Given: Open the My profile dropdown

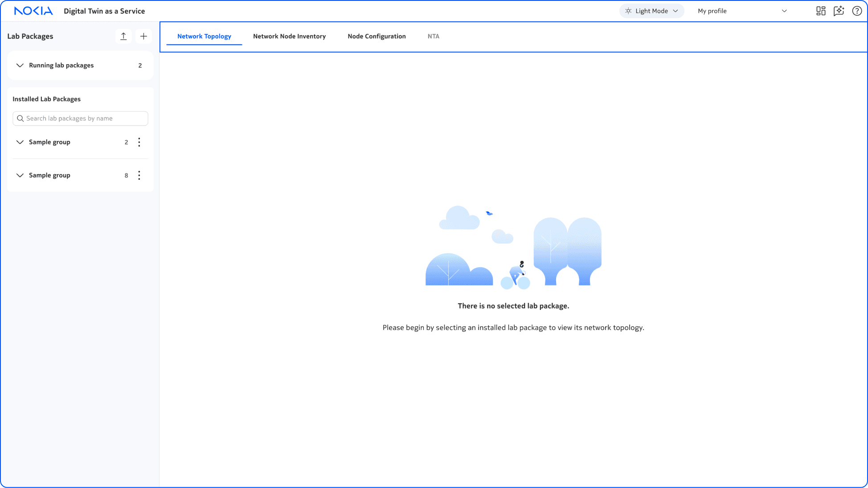Looking at the screenshot, I should (742, 11).
